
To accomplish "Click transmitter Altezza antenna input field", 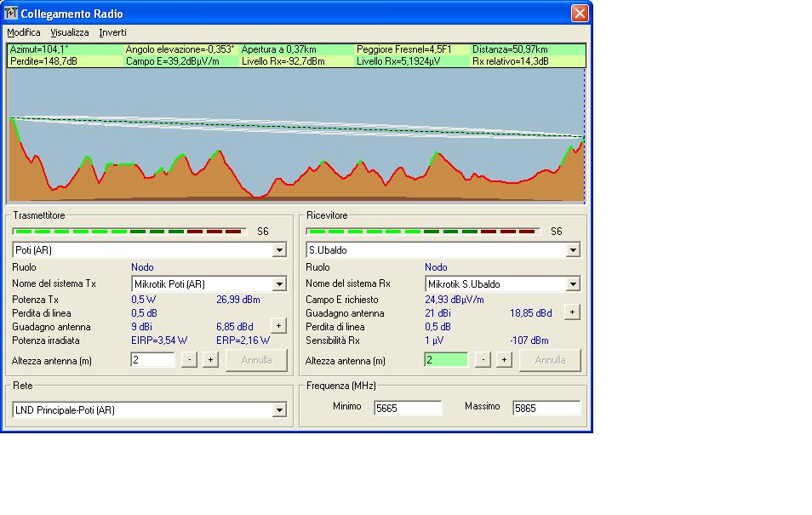I will coord(152,359).
